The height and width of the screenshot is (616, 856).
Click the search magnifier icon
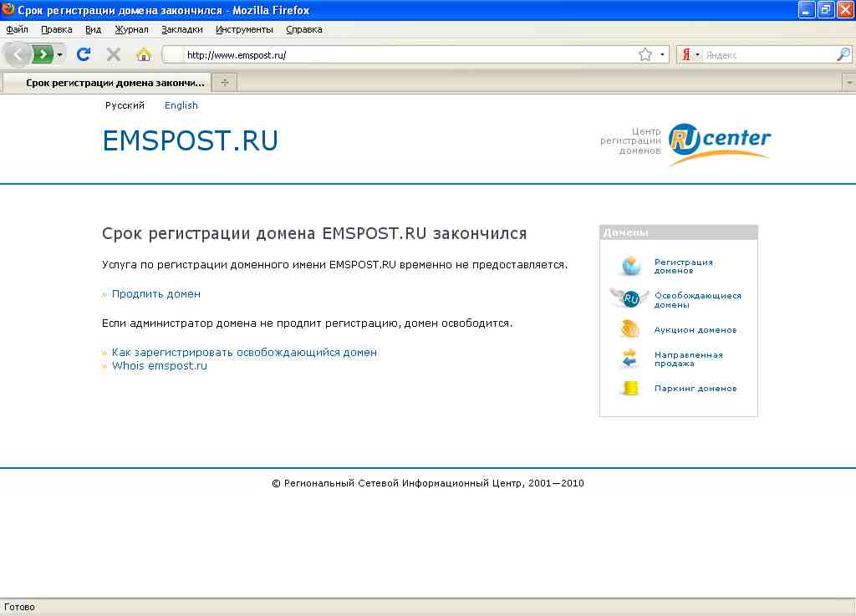point(843,54)
